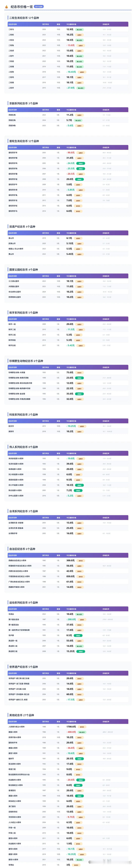Click the 105个品种 badge in the header

[x=39, y=7]
